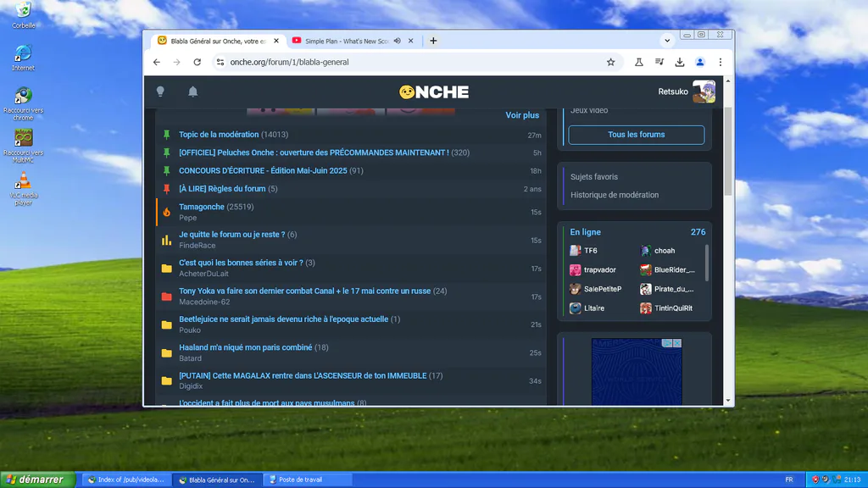Open the Beetlejuice topic
The width and height of the screenshot is (868, 488).
[x=283, y=319]
